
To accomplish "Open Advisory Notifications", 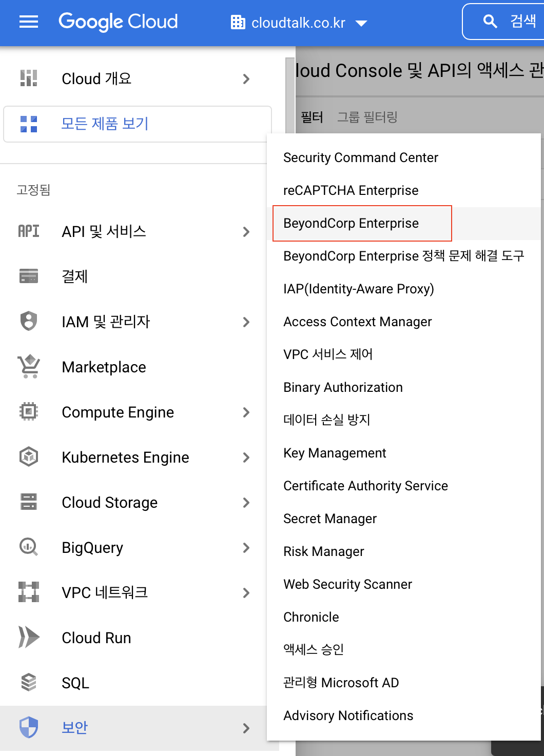I will click(404, 715).
